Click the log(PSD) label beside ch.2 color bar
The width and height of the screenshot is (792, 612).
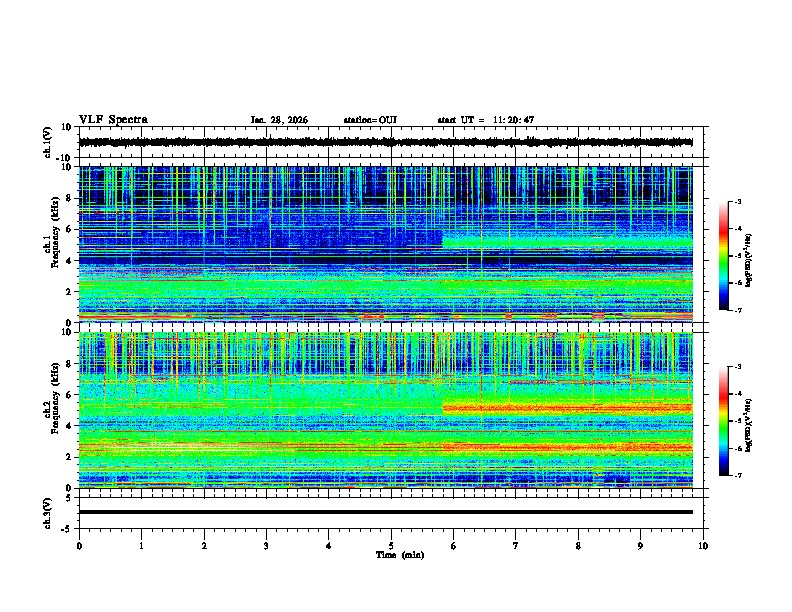point(749,425)
